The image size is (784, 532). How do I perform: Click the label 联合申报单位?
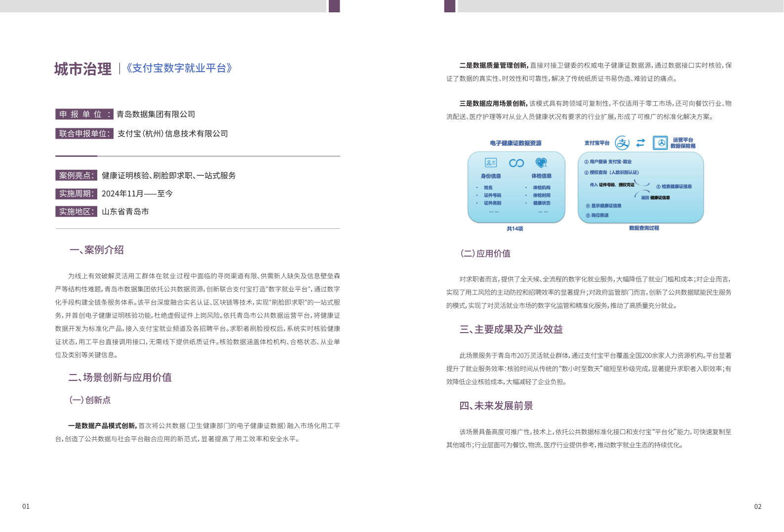coord(84,134)
